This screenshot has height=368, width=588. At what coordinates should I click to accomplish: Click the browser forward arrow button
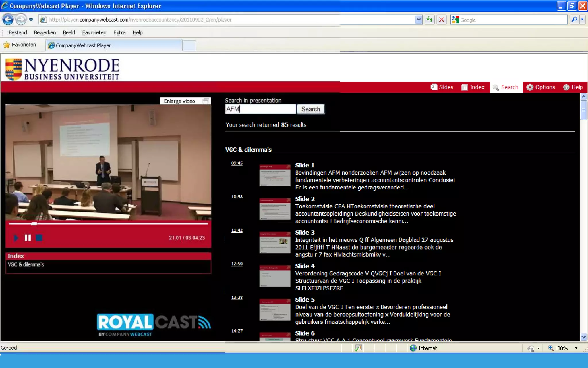(x=20, y=20)
